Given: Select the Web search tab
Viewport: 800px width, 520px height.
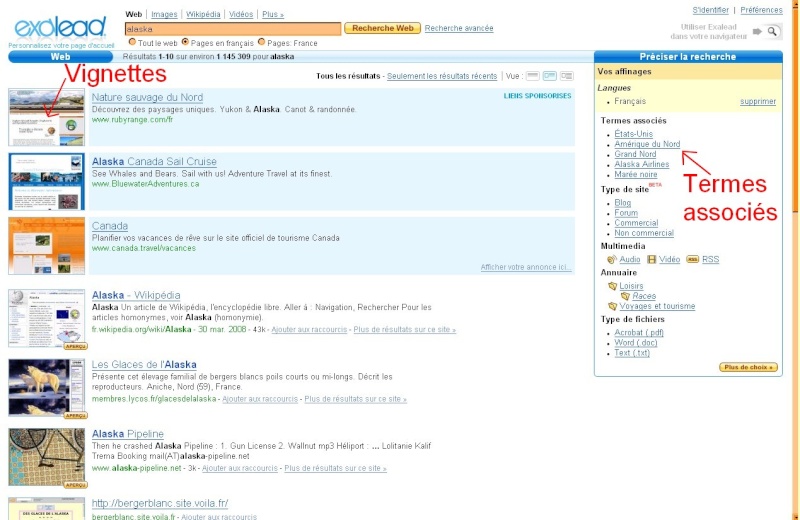Looking at the screenshot, I should pos(134,14).
